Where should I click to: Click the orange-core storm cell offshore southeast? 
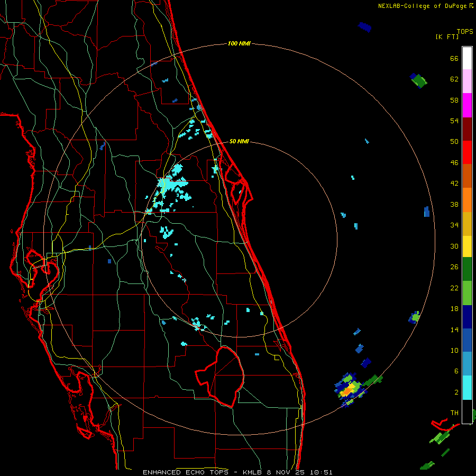point(347,391)
